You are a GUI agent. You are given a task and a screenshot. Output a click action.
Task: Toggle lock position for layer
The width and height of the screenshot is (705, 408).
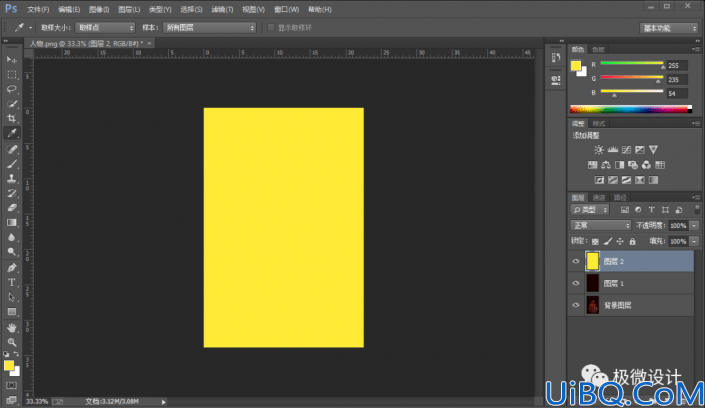620,242
